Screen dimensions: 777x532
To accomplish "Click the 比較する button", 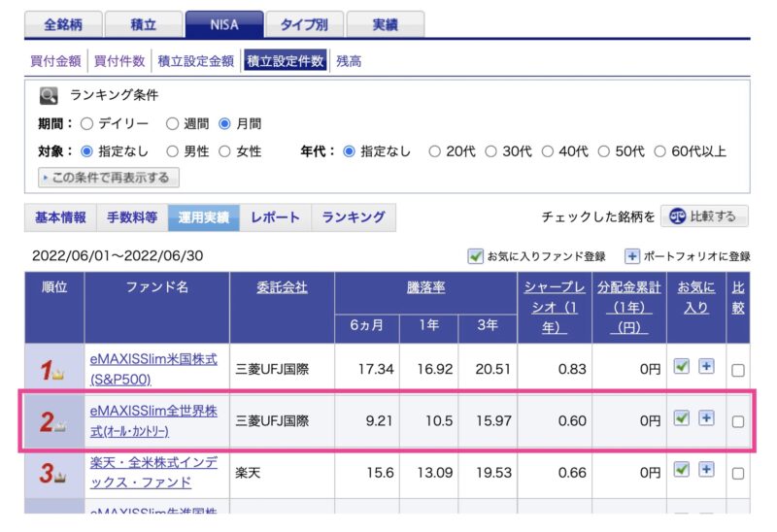I will 704,216.
